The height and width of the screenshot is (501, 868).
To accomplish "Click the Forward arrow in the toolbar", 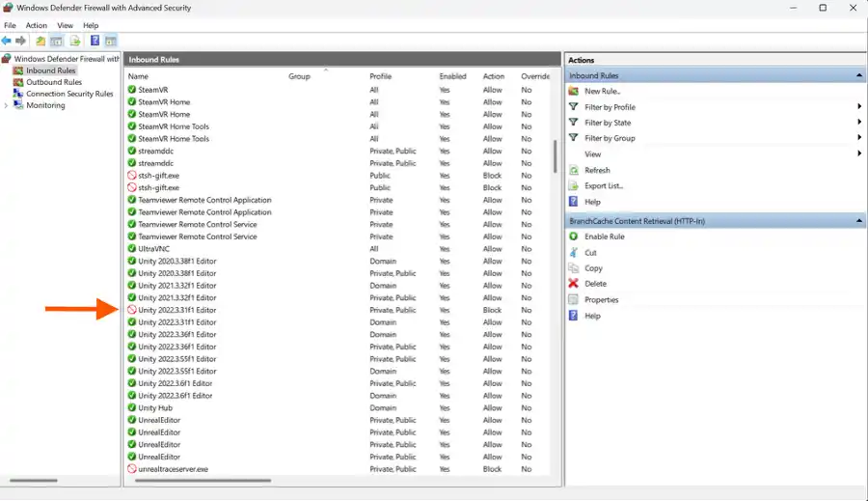I will coord(20,41).
